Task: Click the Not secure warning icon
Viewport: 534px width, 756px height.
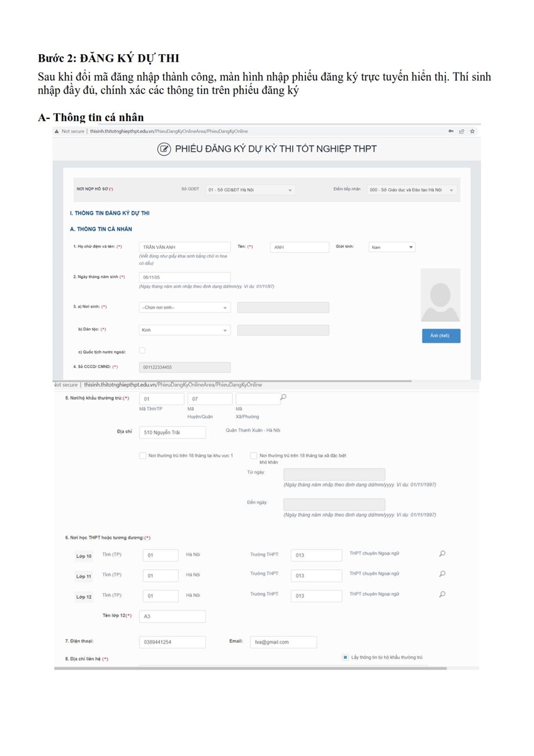Action: [57, 131]
